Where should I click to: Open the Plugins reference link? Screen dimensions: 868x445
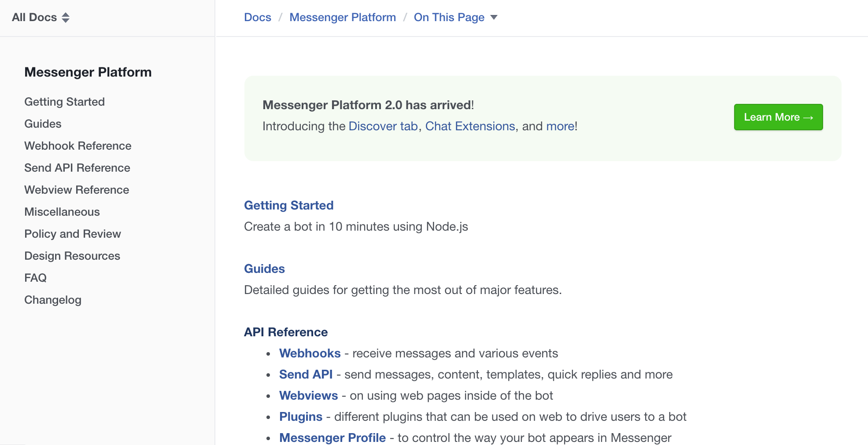(301, 417)
